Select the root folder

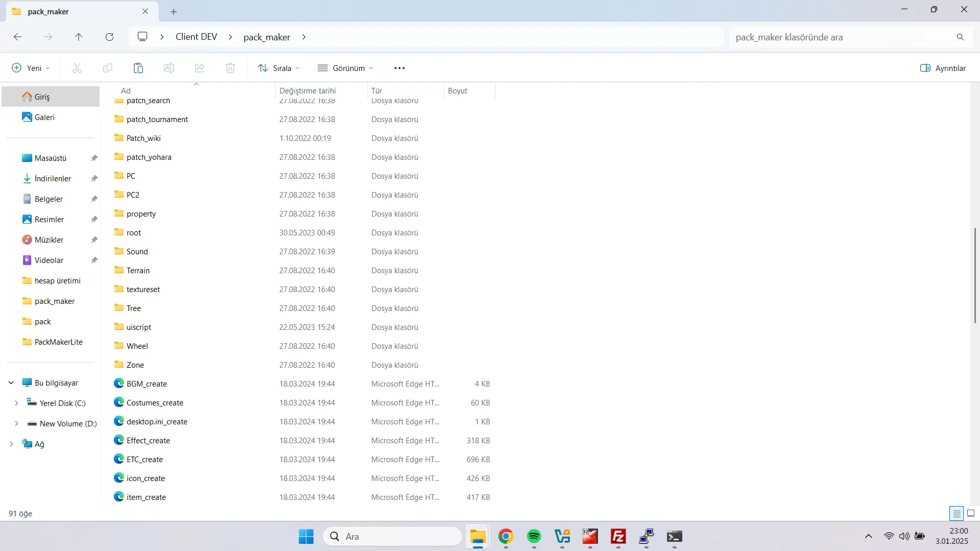pyautogui.click(x=134, y=232)
